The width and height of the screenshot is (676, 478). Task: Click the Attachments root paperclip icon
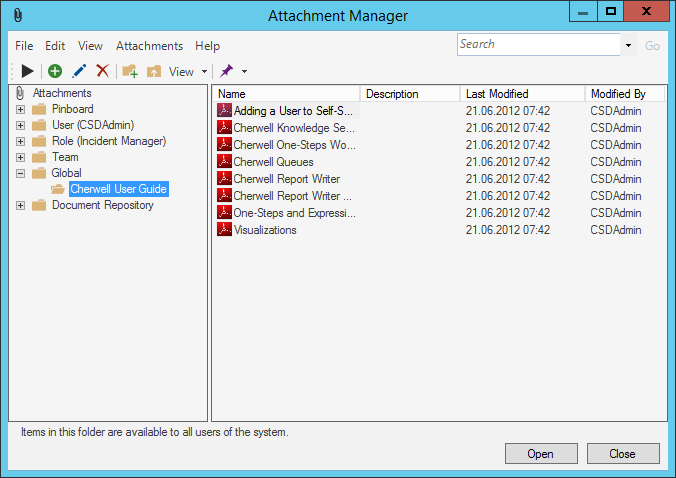click(x=20, y=93)
